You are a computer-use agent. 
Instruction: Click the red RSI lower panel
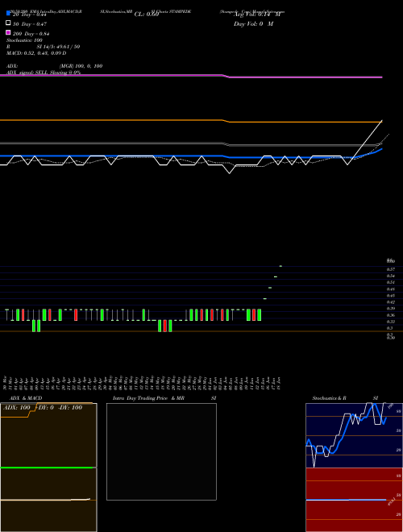354,500
